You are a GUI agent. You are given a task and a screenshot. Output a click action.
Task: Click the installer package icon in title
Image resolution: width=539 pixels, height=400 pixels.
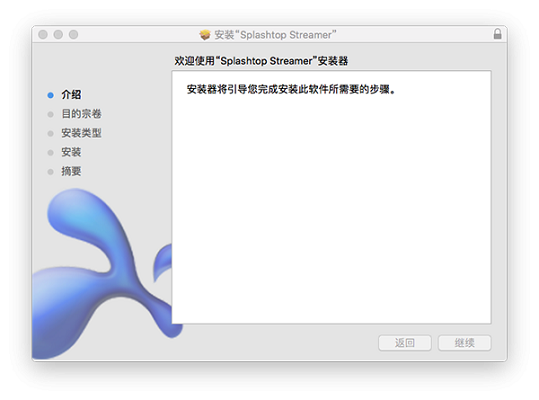point(205,34)
